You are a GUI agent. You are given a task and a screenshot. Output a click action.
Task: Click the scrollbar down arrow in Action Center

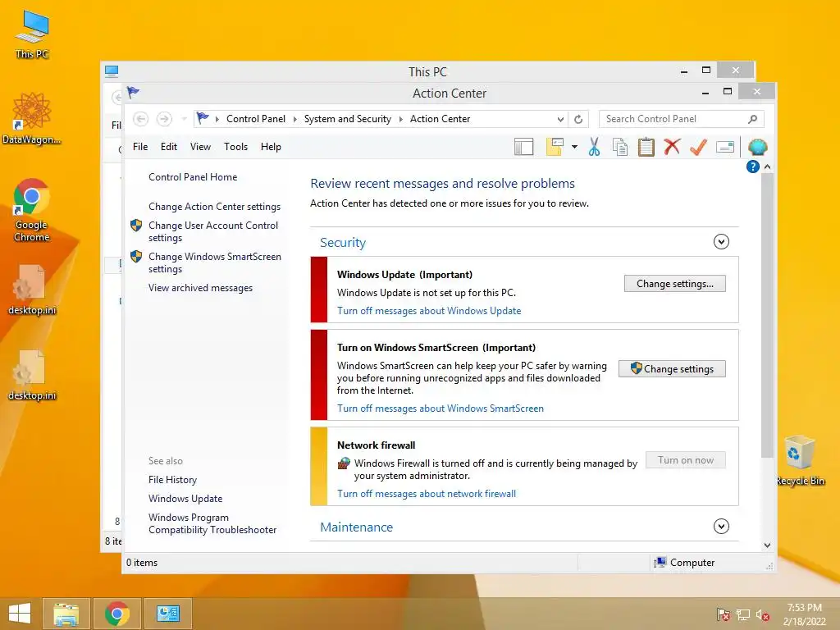767,545
